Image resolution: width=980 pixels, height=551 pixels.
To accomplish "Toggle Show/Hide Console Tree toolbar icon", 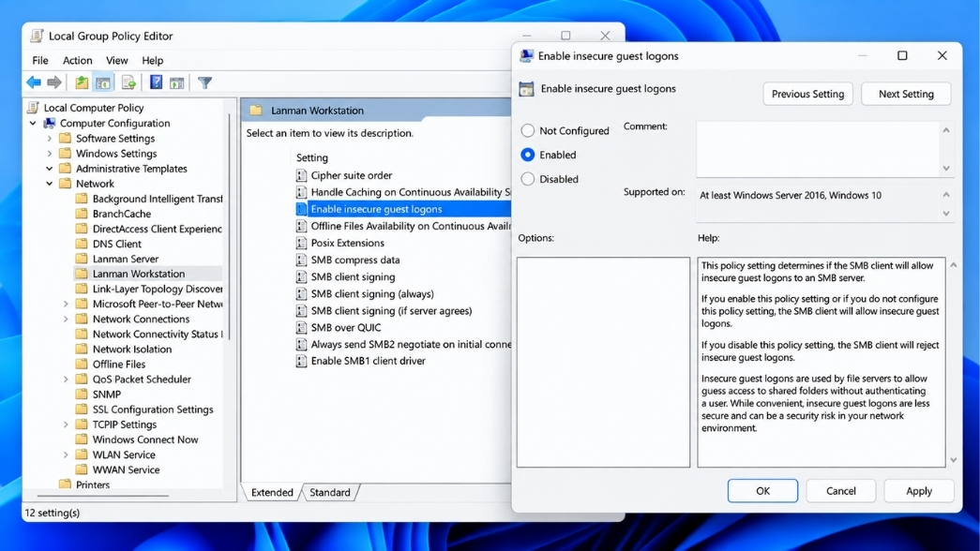I will pos(103,82).
